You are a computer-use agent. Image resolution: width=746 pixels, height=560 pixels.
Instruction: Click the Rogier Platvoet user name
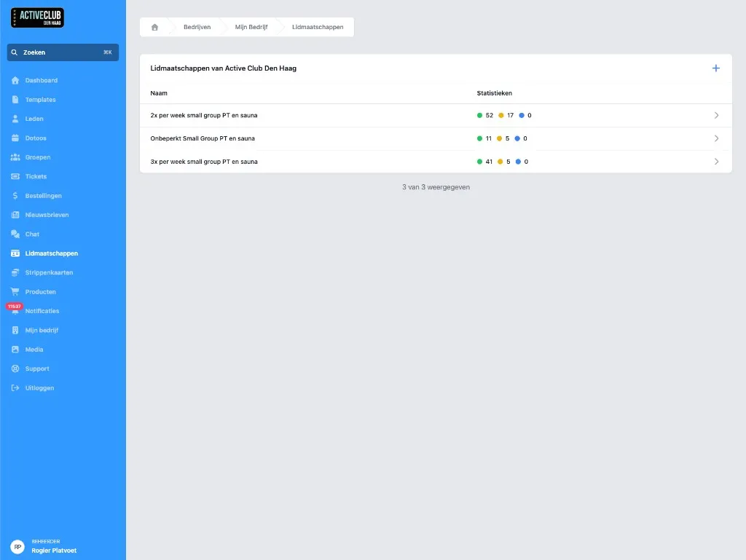point(54,551)
